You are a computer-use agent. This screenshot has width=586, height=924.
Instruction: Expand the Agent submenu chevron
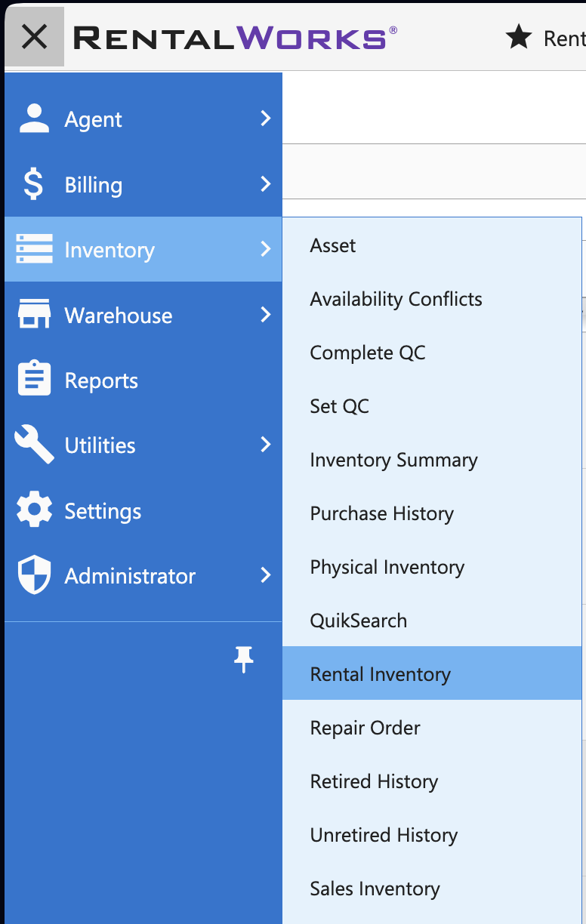265,119
